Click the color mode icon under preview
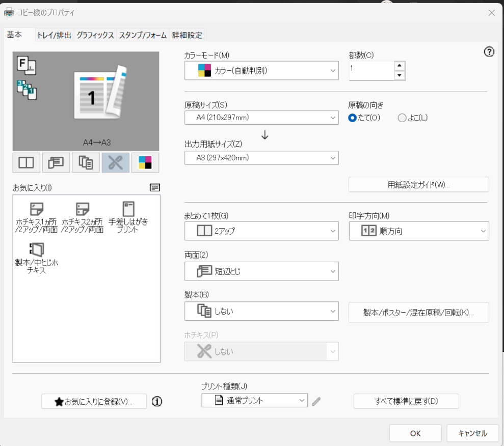Screen dimensions: 504x446 [145, 162]
